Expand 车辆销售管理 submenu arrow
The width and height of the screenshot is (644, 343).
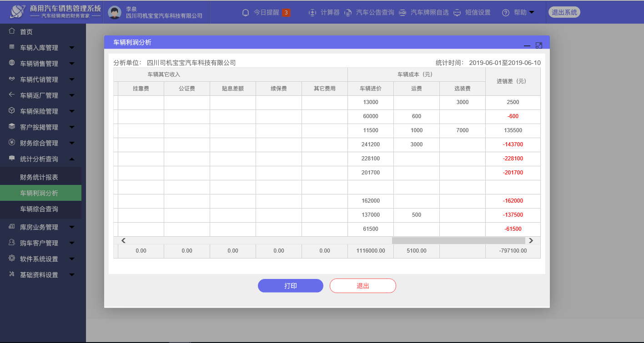click(x=72, y=64)
